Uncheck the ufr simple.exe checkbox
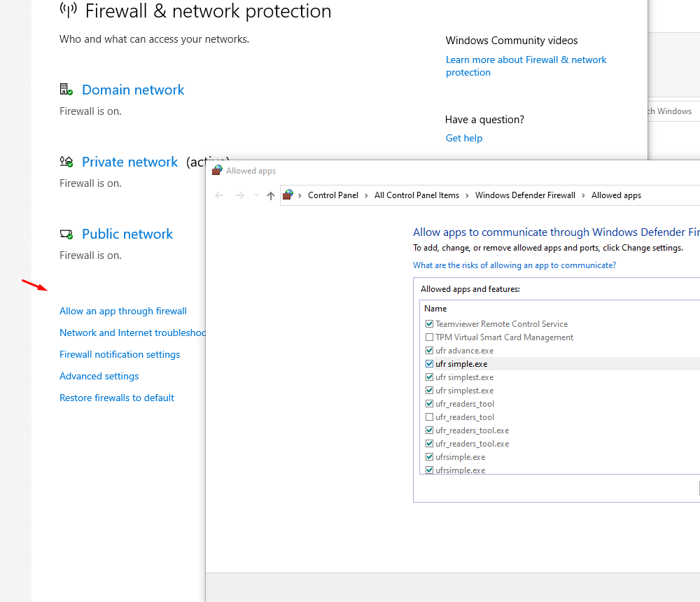 tap(430, 364)
